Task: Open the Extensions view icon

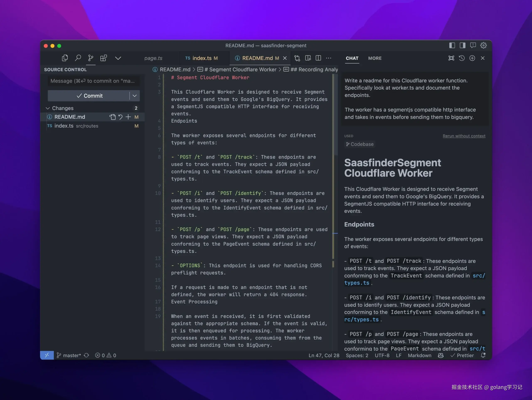Action: point(103,58)
